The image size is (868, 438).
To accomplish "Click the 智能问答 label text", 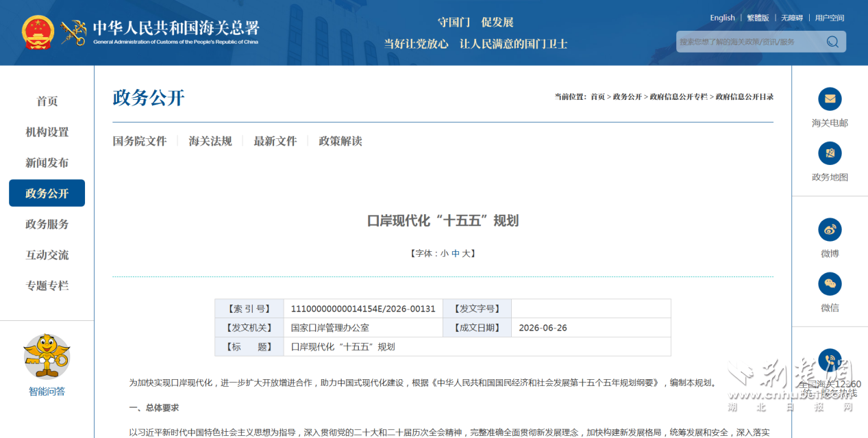I will pos(47,391).
